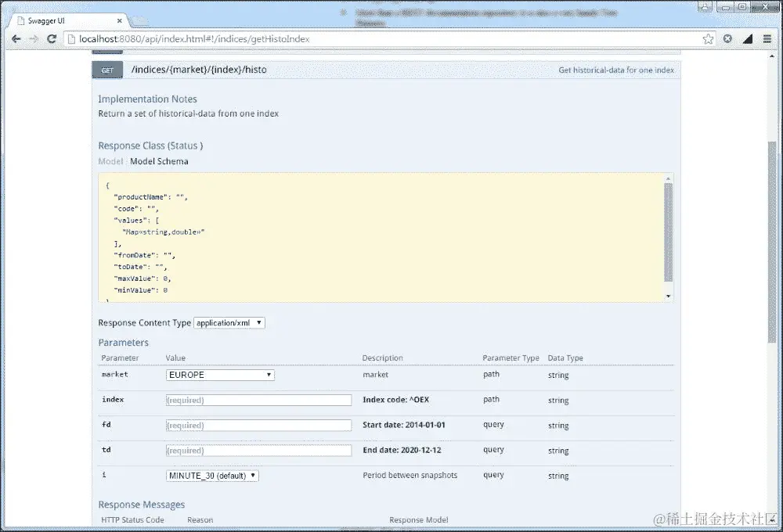Click the 'HTTP Status Code' column header
Image resolution: width=783 pixels, height=532 pixels.
(x=132, y=520)
